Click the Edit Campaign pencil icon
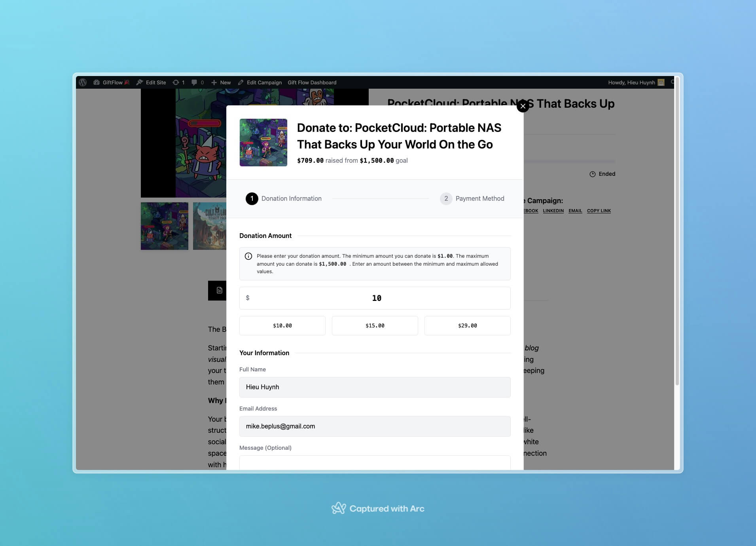The height and width of the screenshot is (546, 756). coord(241,82)
